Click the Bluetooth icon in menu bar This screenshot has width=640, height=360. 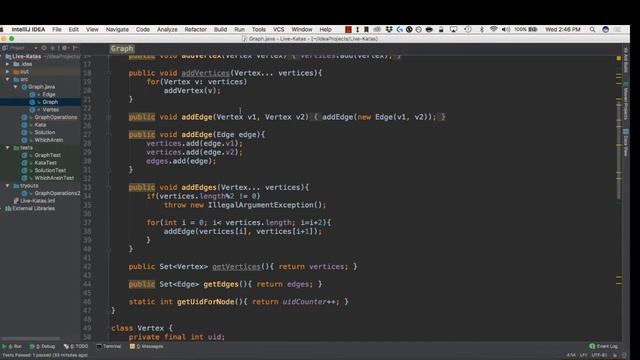[x=482, y=29]
